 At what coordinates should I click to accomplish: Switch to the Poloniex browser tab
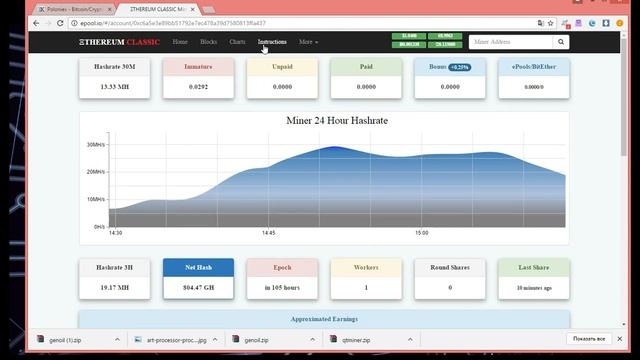point(73,9)
